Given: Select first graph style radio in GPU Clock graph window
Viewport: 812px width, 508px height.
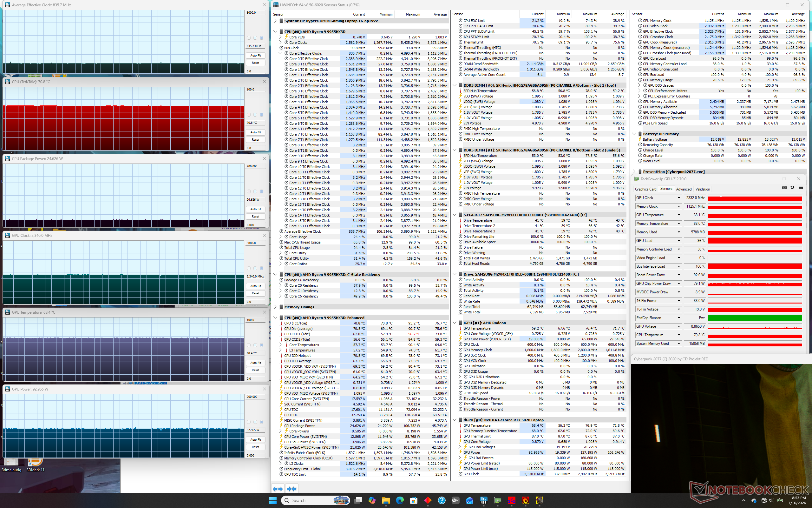Looking at the screenshot, I should (x=249, y=269).
